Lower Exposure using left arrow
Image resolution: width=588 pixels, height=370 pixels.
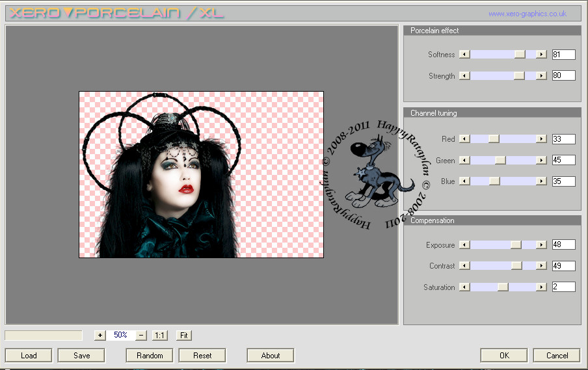coord(464,244)
